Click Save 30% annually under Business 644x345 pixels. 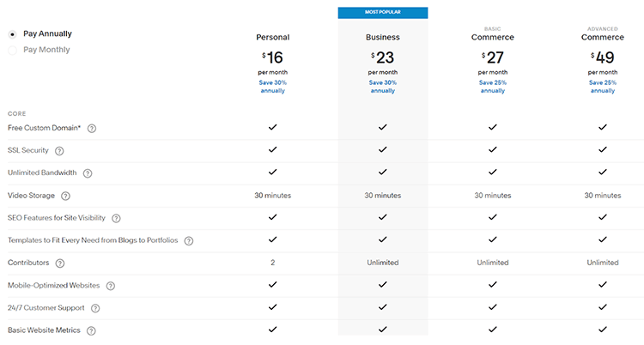click(382, 86)
